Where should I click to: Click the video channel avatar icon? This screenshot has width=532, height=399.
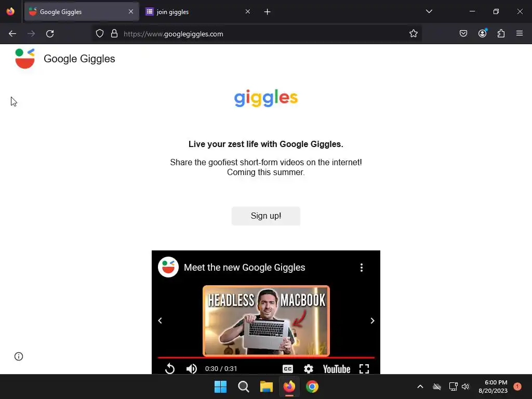point(168,268)
